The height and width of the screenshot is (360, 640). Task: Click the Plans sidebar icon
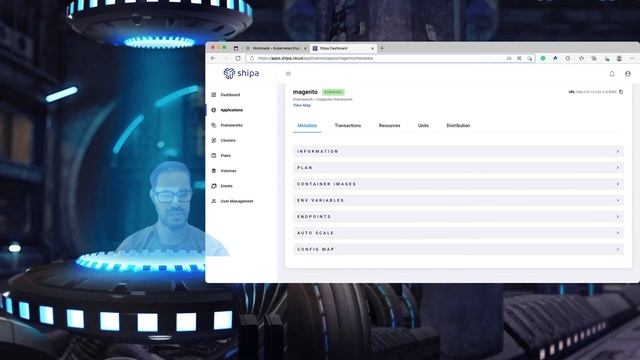click(x=213, y=156)
